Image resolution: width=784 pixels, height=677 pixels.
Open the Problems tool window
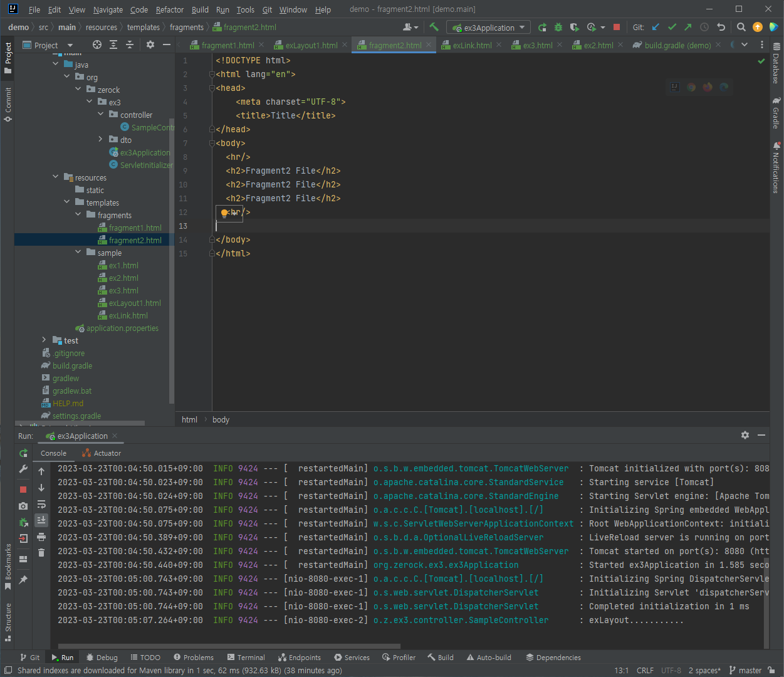(x=194, y=658)
